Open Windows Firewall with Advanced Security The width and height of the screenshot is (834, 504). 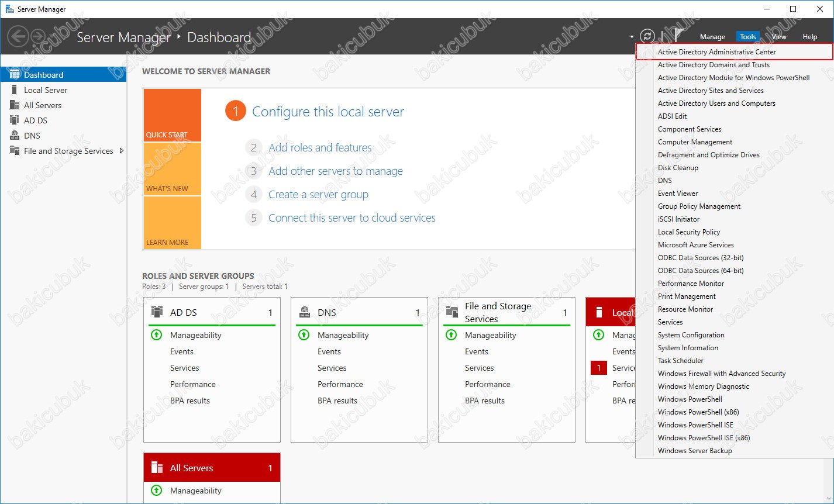[722, 374]
